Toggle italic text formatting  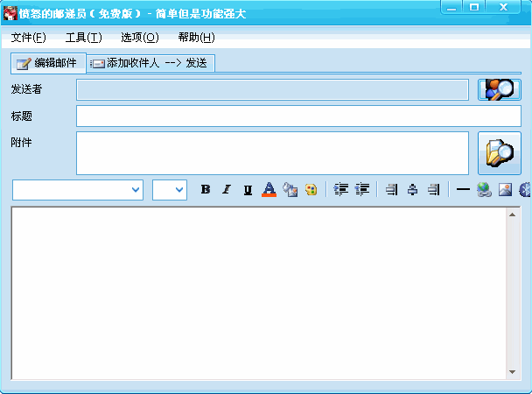(227, 189)
